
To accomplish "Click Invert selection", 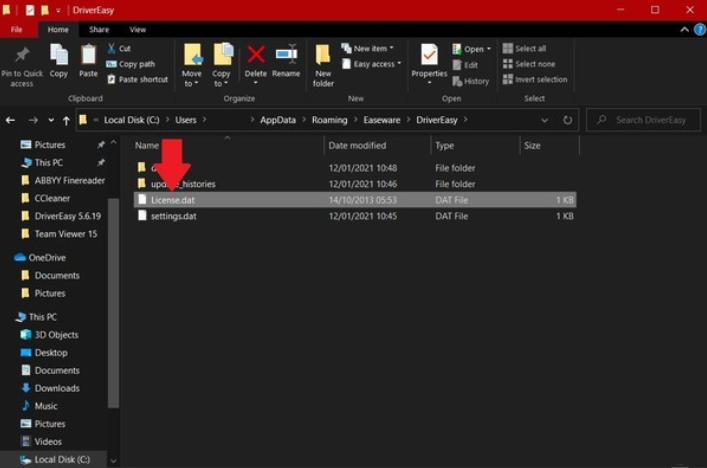I will (535, 79).
